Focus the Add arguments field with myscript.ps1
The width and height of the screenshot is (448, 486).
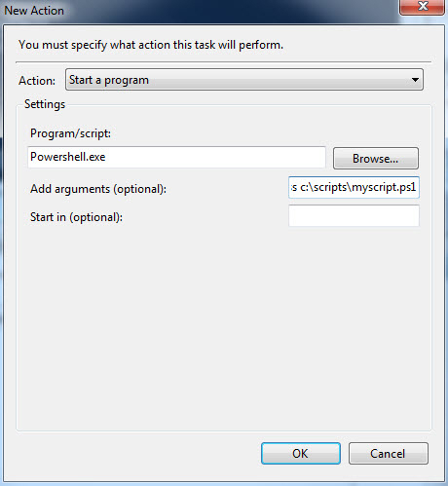pos(354,187)
